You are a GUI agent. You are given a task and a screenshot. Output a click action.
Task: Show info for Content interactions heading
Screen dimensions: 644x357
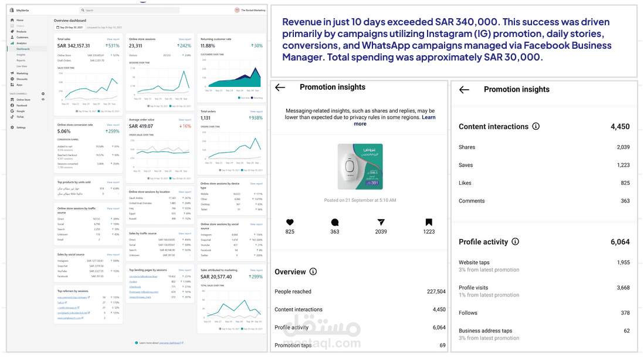[536, 126]
